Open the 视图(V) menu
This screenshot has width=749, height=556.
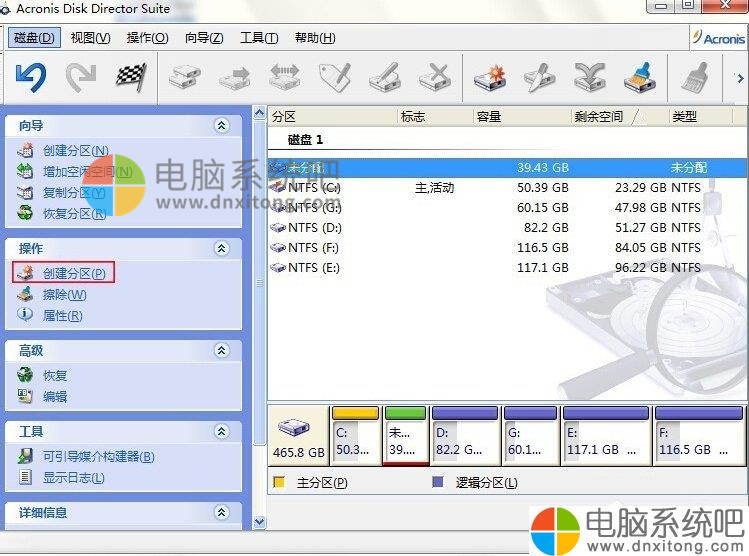[x=90, y=37]
